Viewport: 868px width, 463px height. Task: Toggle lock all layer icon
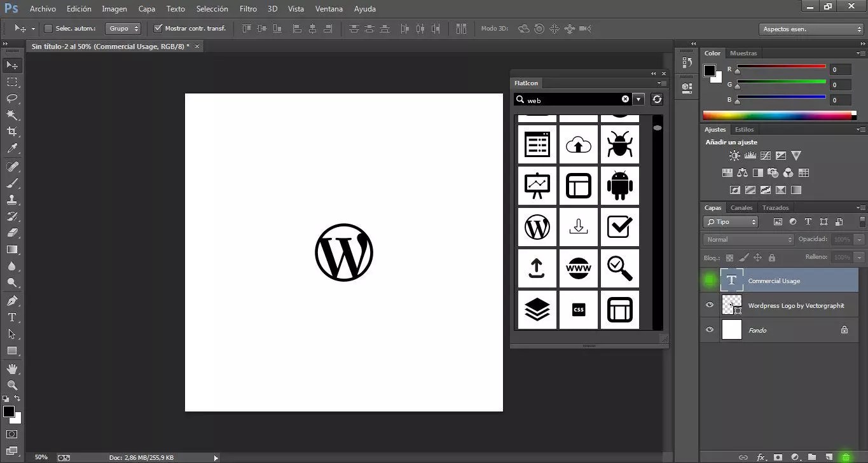(771, 258)
